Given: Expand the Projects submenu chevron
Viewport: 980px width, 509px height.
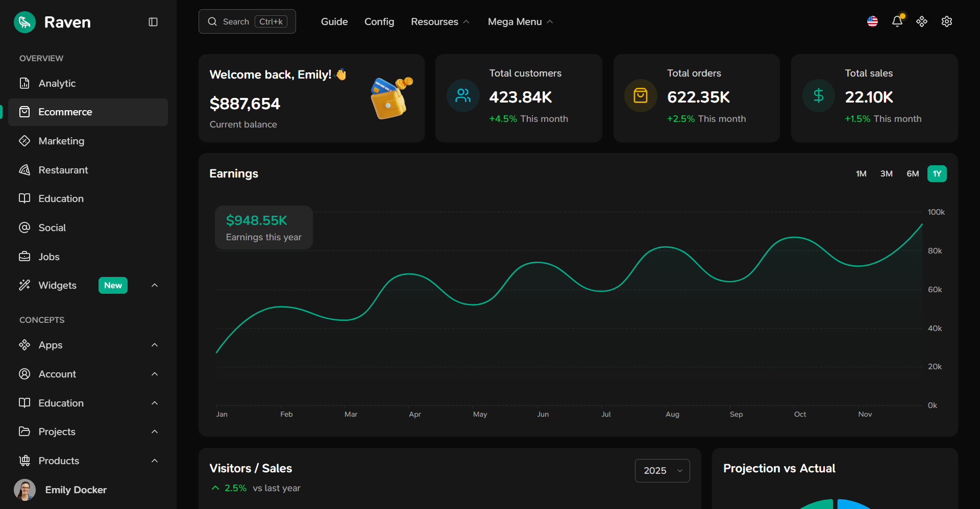Looking at the screenshot, I should [x=155, y=431].
